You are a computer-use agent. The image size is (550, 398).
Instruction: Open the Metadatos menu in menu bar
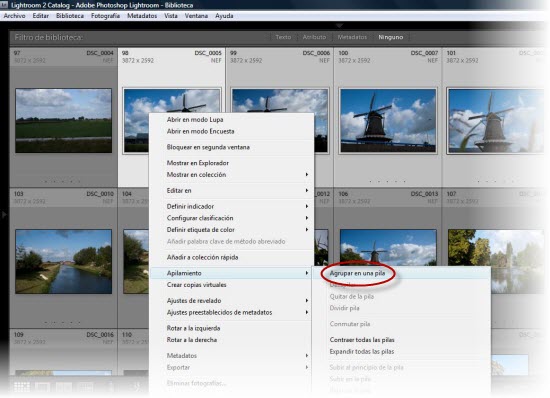pyautogui.click(x=142, y=16)
